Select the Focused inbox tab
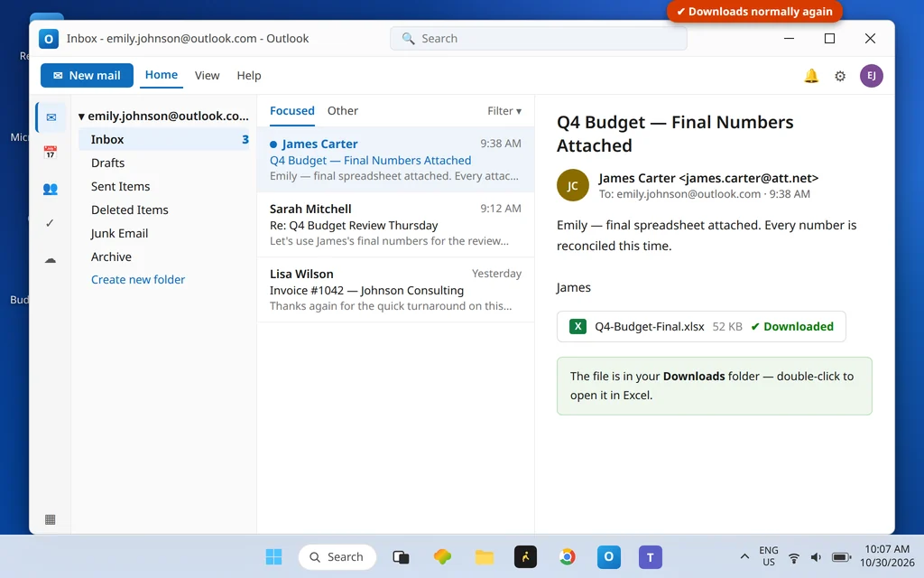924x578 pixels. [x=292, y=111]
